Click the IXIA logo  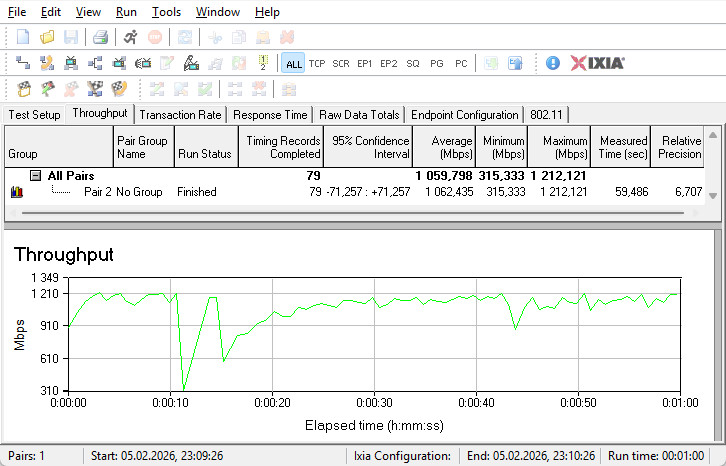(598, 63)
